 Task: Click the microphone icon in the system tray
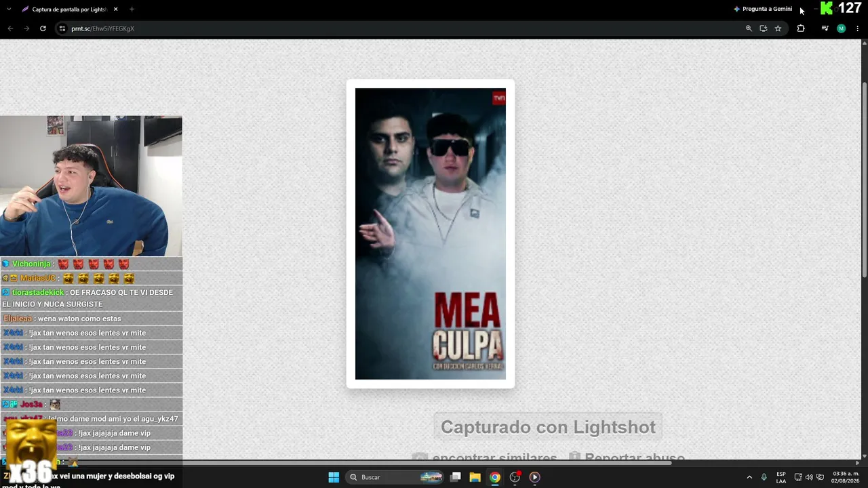click(764, 477)
